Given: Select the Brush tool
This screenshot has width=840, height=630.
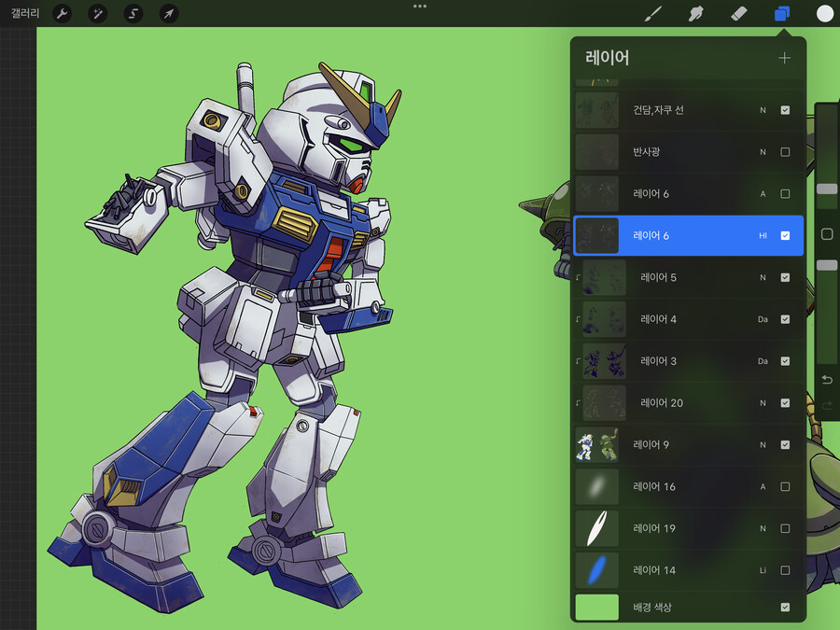Looking at the screenshot, I should click(652, 13).
